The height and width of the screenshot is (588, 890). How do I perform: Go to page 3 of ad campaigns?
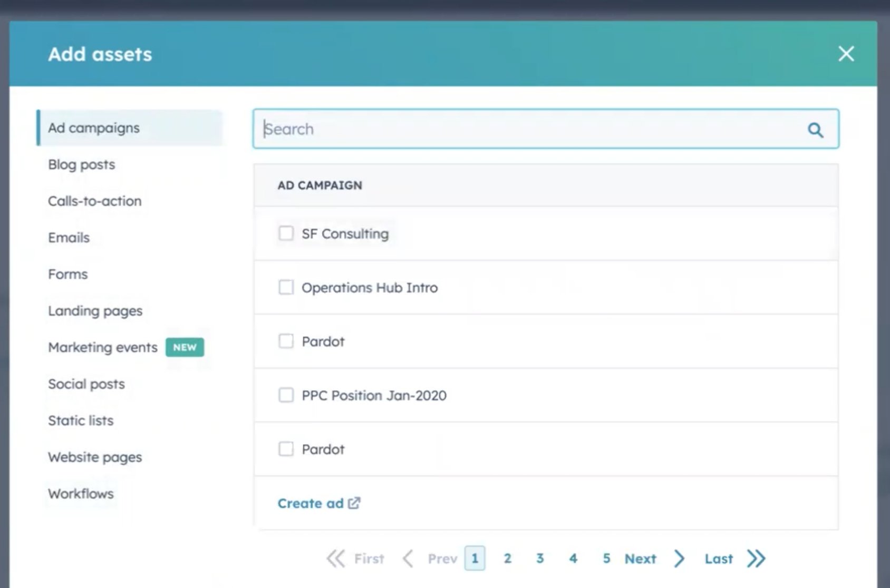click(540, 558)
